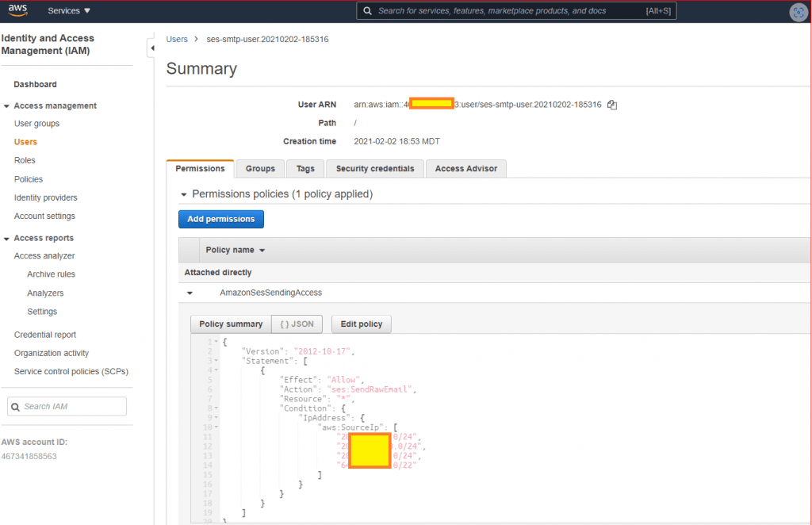Show the JSON policy view
This screenshot has width=812, height=525.
tap(297, 324)
